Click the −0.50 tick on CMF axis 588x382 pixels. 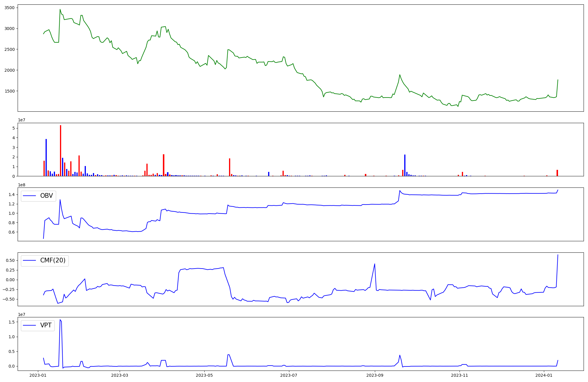click(x=8, y=299)
